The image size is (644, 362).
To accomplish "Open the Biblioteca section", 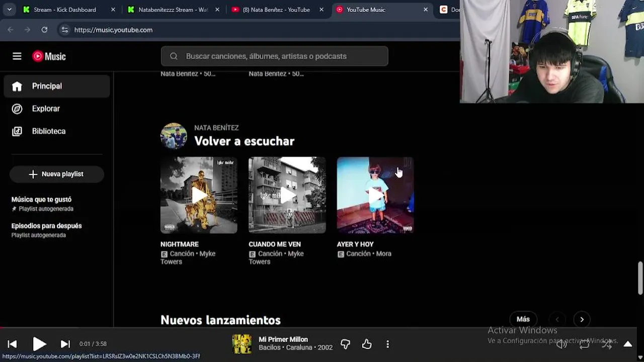I will [x=56, y=131].
